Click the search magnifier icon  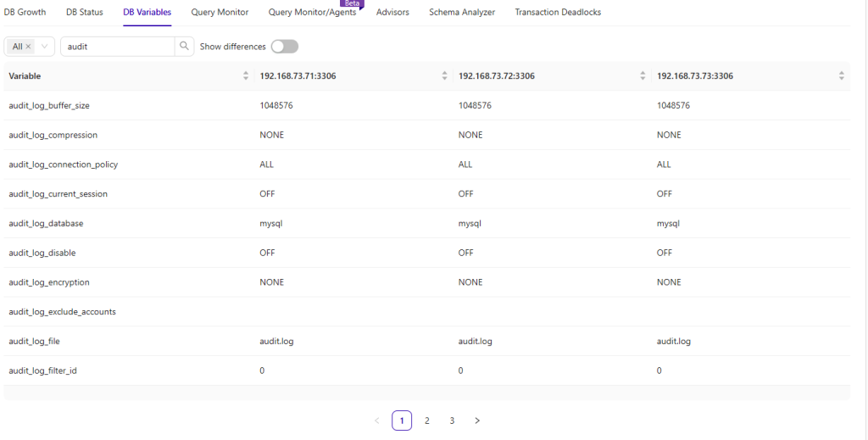point(184,47)
